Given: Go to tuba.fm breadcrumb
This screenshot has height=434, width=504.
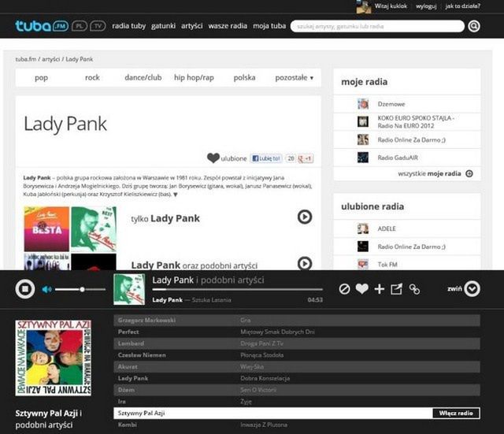Looking at the screenshot, I should 26,59.
